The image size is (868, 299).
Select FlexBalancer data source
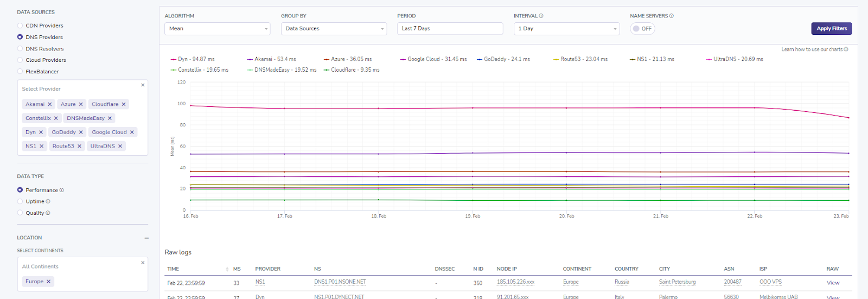[x=20, y=72]
